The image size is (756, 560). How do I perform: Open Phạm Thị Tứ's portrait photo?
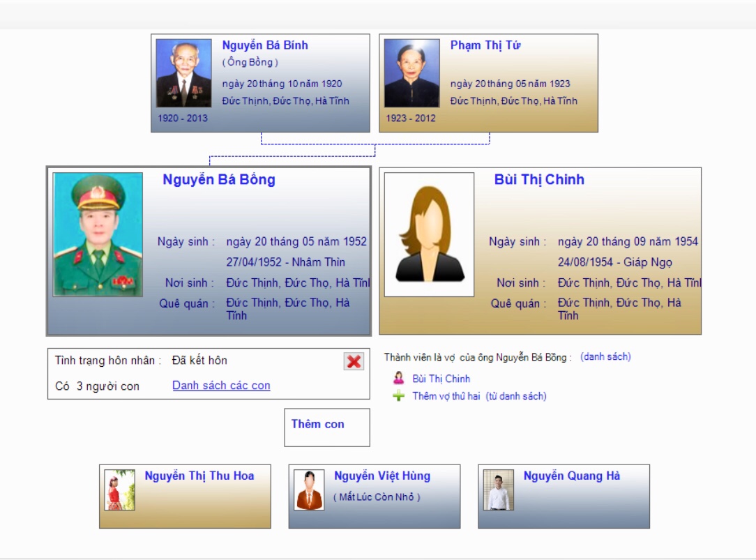point(412,73)
